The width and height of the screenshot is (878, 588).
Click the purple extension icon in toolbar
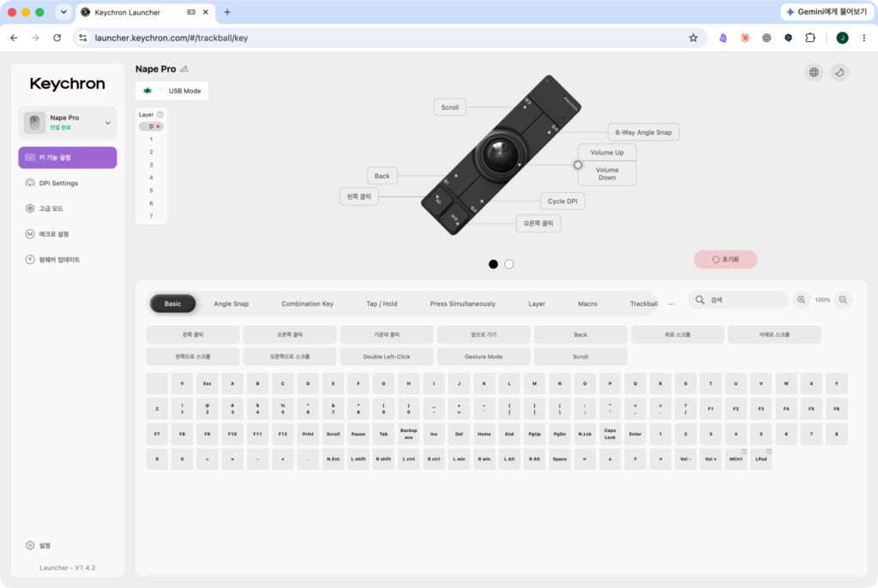tap(723, 38)
